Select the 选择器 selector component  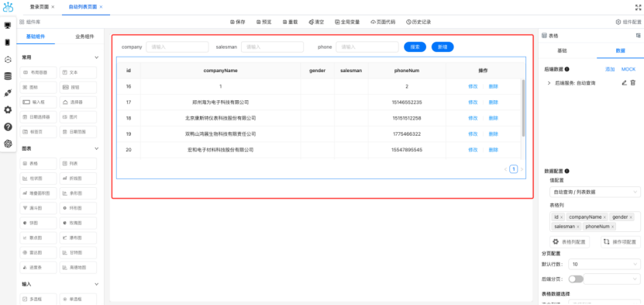78,102
